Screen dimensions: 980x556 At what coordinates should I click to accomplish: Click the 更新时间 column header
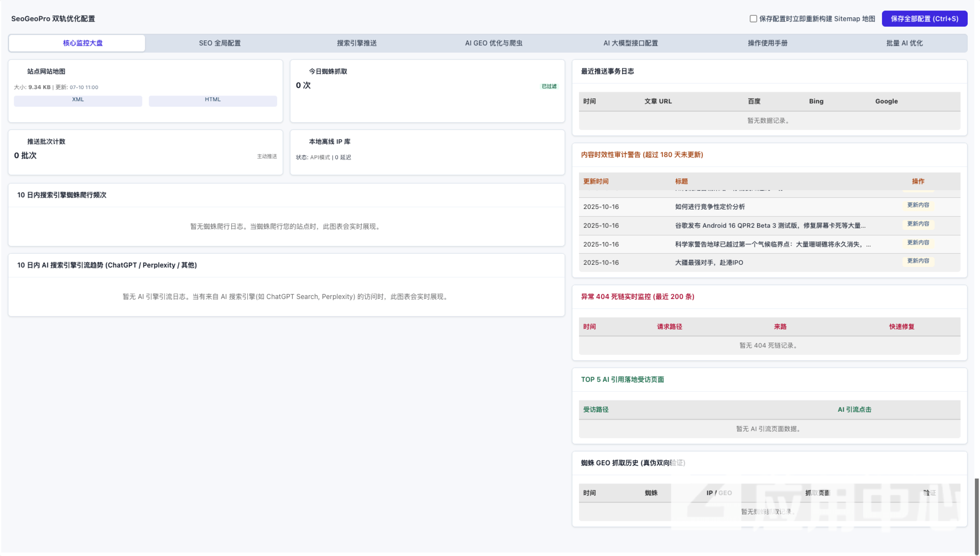[x=596, y=181]
